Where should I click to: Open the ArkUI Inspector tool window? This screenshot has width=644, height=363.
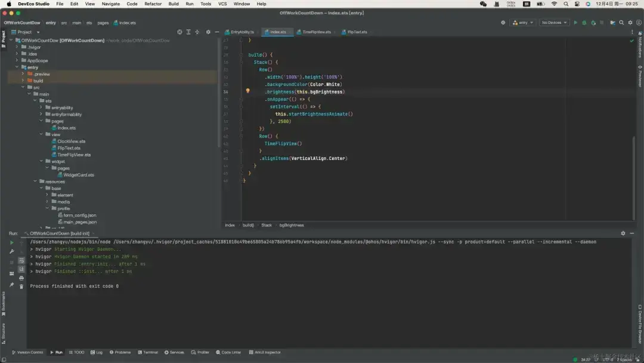click(x=265, y=352)
